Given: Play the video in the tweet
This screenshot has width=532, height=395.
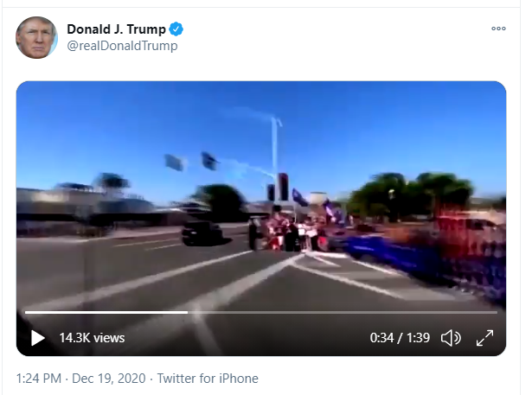Looking at the screenshot, I should (x=38, y=338).
